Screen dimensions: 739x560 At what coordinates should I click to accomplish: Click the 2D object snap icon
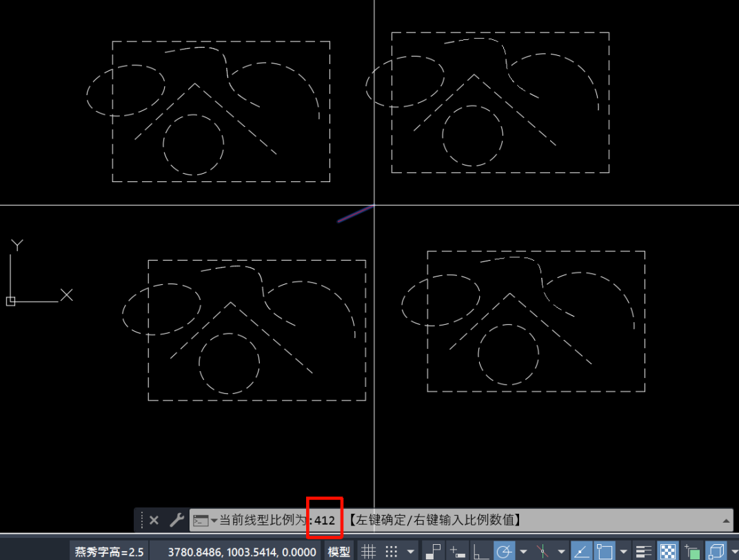click(x=605, y=551)
